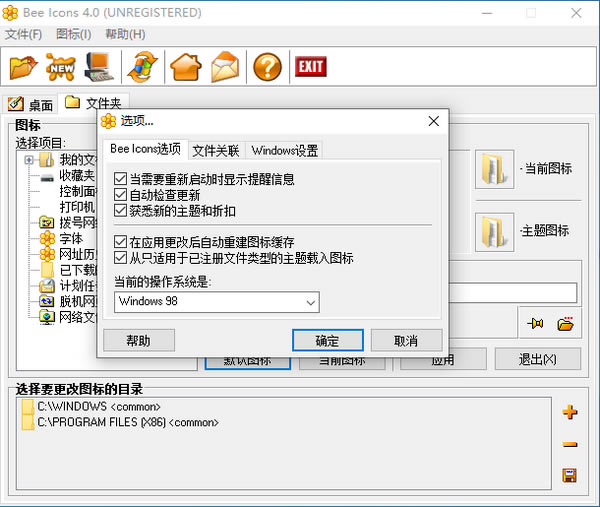Click the empty text field behind the dialog
Screen dimensions: 600x507
(x=513, y=293)
